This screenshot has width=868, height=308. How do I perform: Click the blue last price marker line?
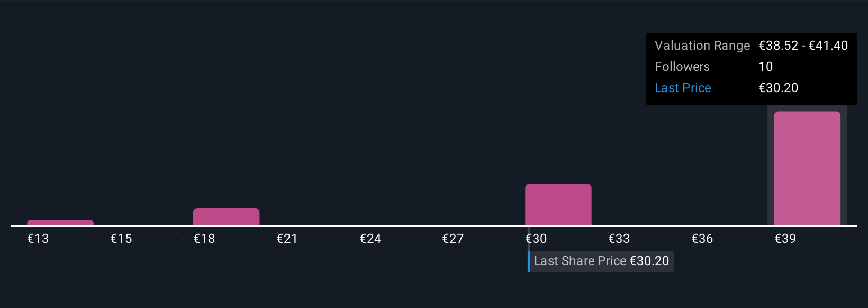pyautogui.click(x=529, y=261)
